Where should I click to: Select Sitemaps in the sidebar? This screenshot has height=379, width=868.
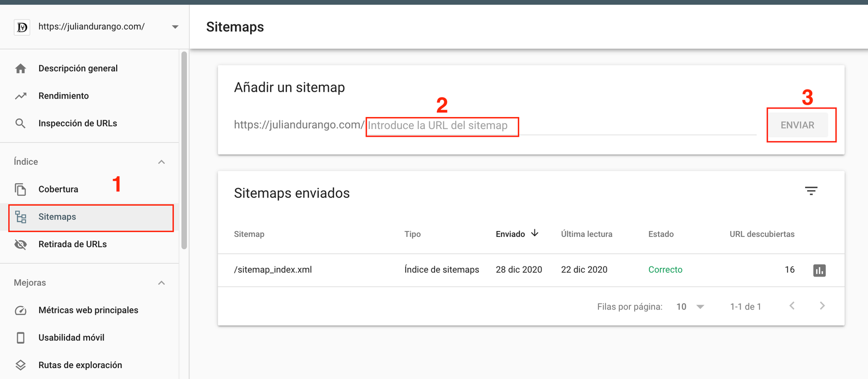click(x=90, y=217)
